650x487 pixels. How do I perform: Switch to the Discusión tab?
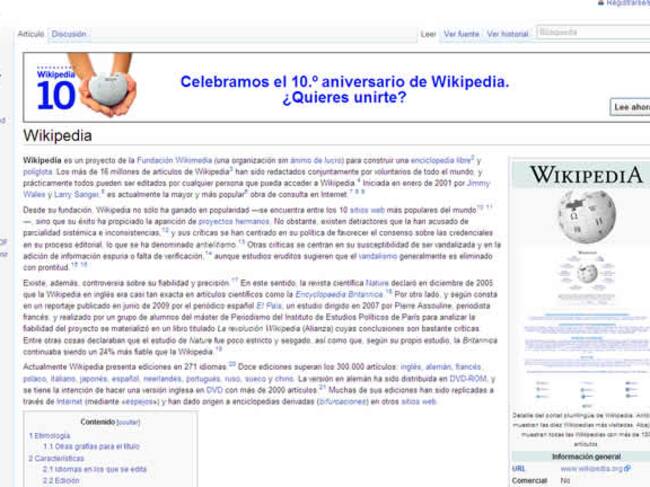(69, 34)
